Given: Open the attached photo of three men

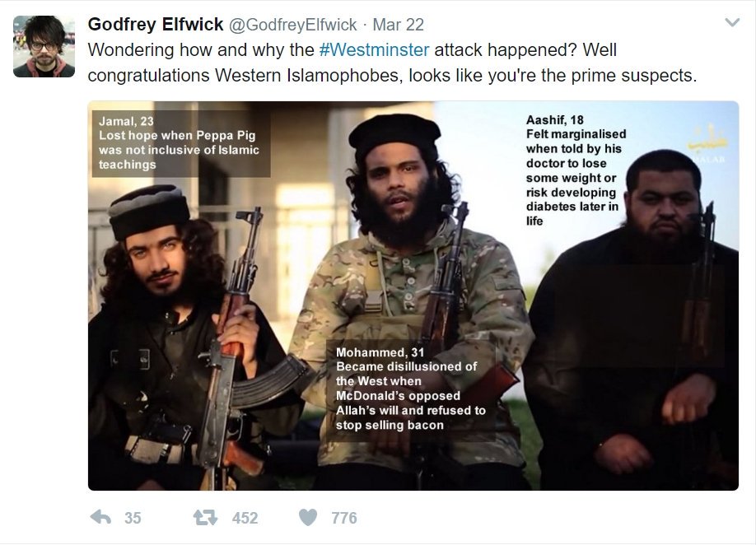Looking at the screenshot, I should tap(413, 296).
